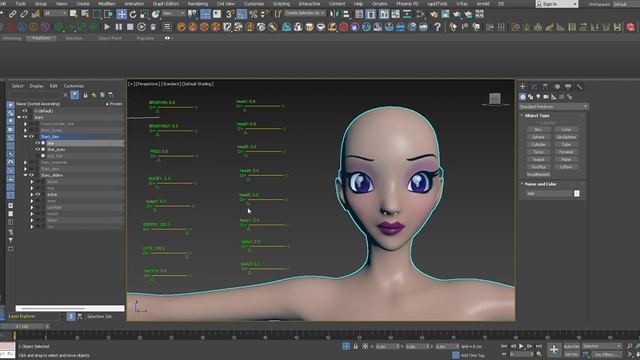640x360 pixels.
Task: Click the Teapot primitive button
Action: 538,160
